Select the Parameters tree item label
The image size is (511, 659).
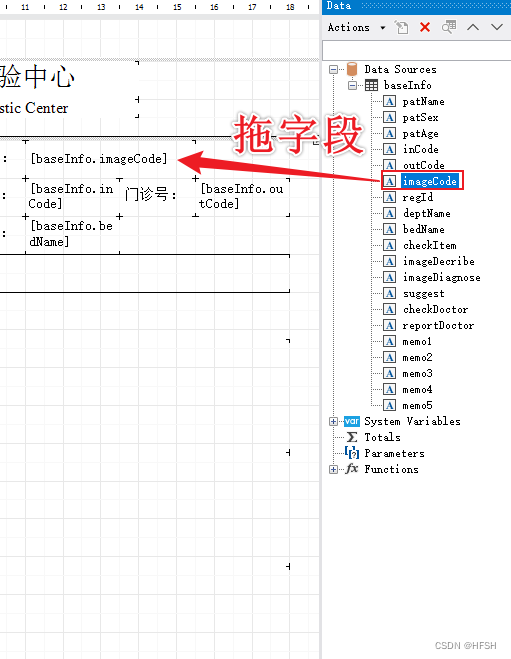tap(395, 453)
